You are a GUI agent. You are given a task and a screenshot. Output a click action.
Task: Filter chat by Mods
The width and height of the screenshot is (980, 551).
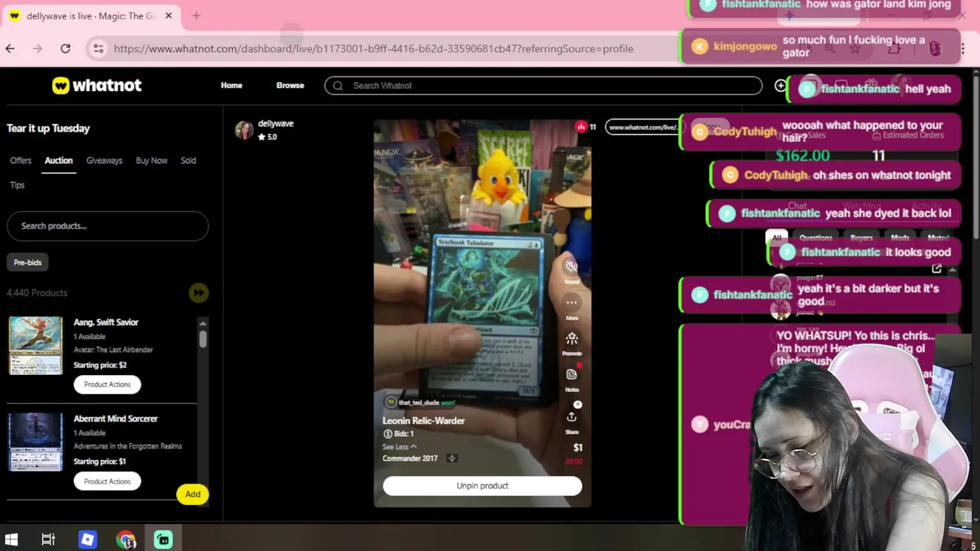coord(900,237)
